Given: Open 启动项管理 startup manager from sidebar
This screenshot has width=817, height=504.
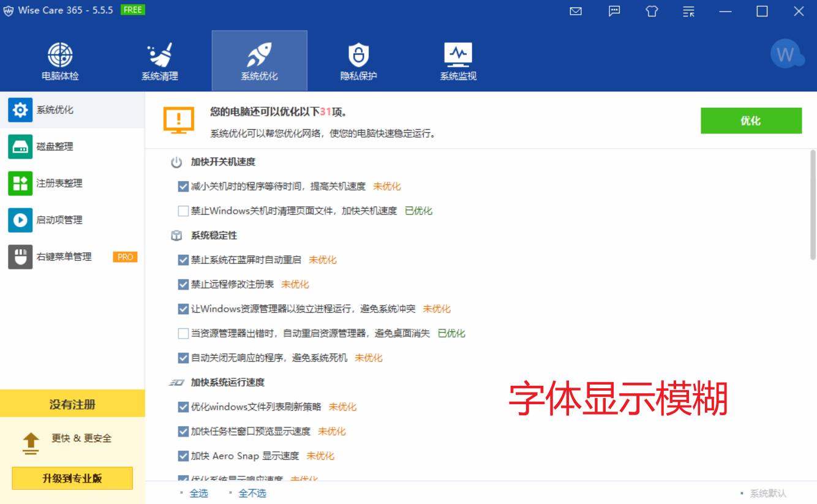Looking at the screenshot, I should pos(20,220).
